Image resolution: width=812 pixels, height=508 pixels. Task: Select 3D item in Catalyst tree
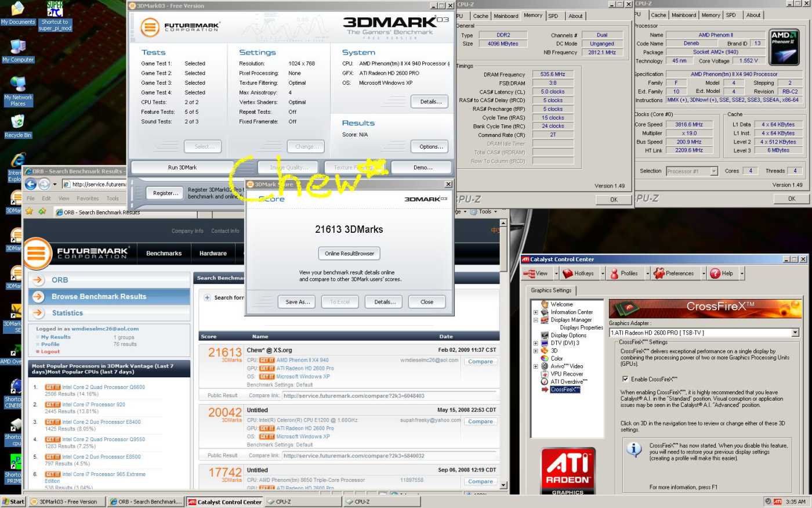coord(554,351)
